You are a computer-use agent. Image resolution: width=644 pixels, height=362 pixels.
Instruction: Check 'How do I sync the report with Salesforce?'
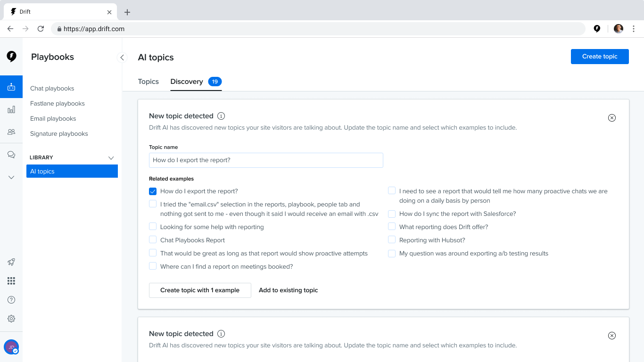392,213
